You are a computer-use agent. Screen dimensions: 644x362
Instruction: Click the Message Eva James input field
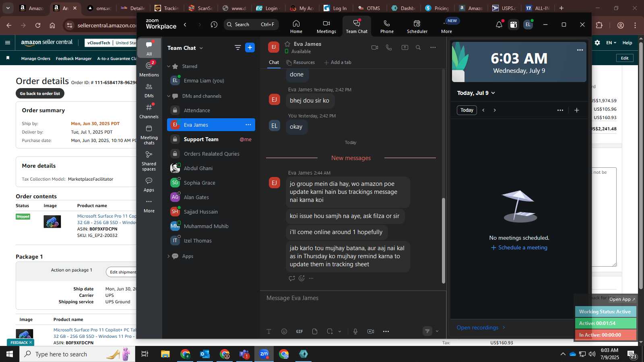coord(353,298)
